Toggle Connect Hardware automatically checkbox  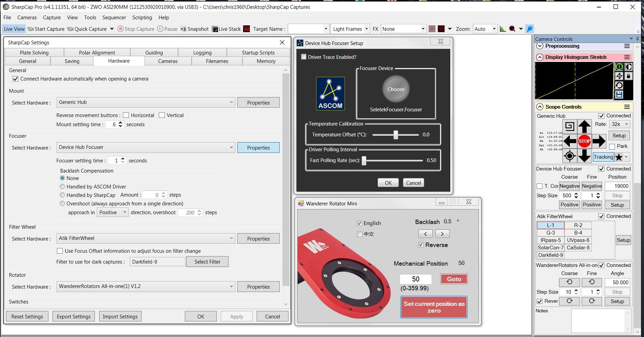pyautogui.click(x=15, y=79)
